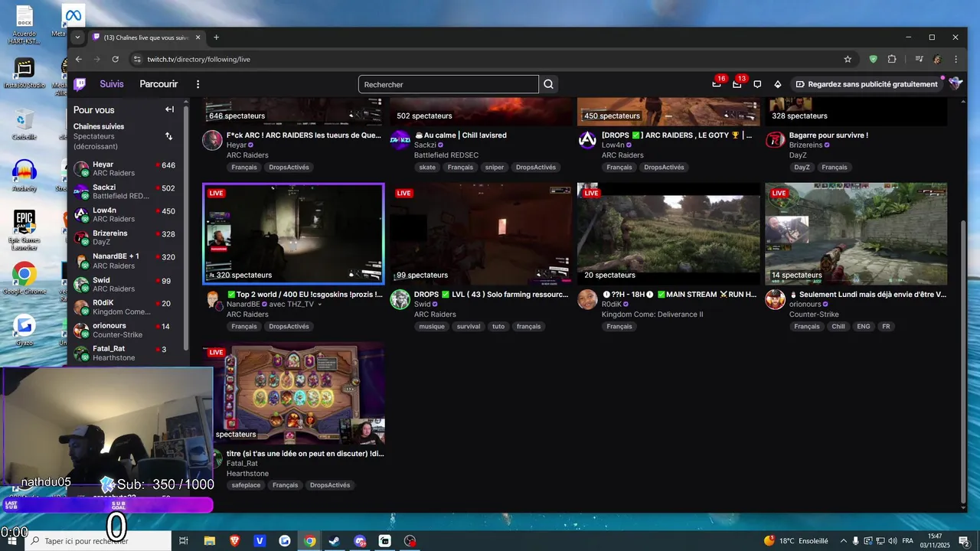This screenshot has width=980, height=551.
Task: Open Twitch whispers chat icon
Action: tap(757, 84)
